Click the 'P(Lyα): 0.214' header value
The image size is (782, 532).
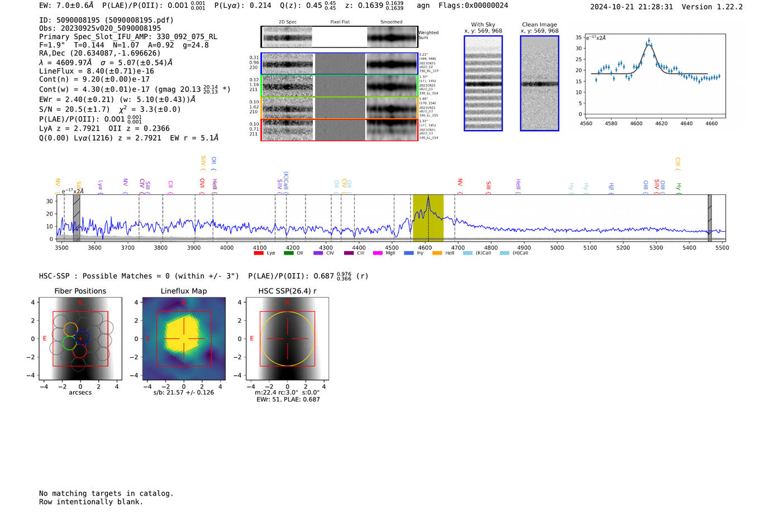click(242, 6)
